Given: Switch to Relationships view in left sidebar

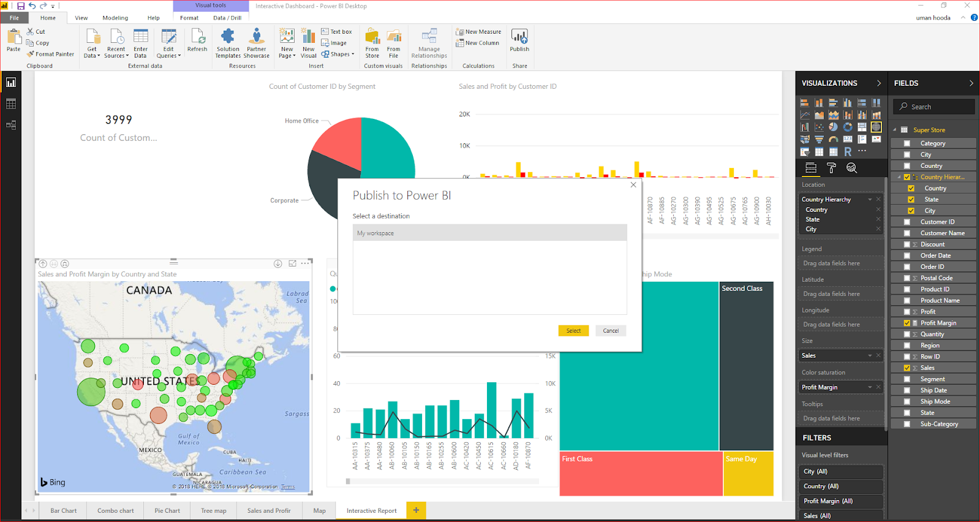Looking at the screenshot, I should point(11,125).
